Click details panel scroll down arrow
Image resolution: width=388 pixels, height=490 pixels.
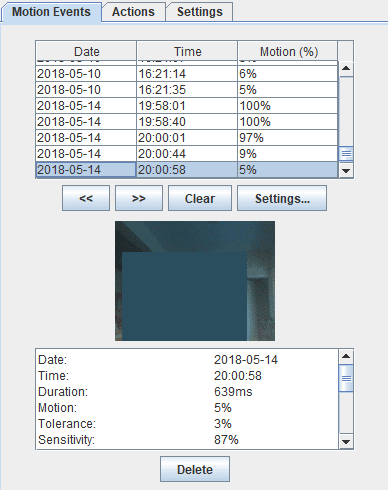(x=346, y=442)
